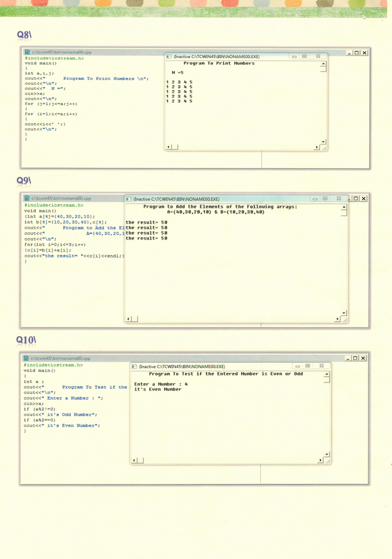Minimize the Q8 NONAME00.EXE output window
Screen dimensions: 392x559
(294, 56)
